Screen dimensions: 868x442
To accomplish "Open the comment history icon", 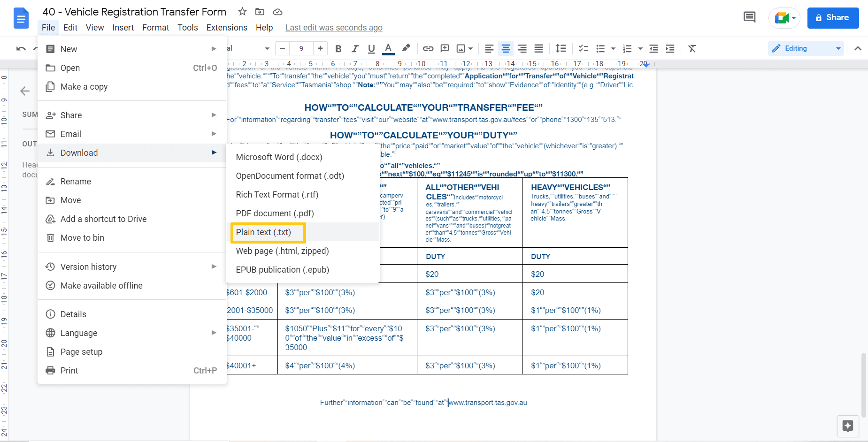I will point(750,18).
